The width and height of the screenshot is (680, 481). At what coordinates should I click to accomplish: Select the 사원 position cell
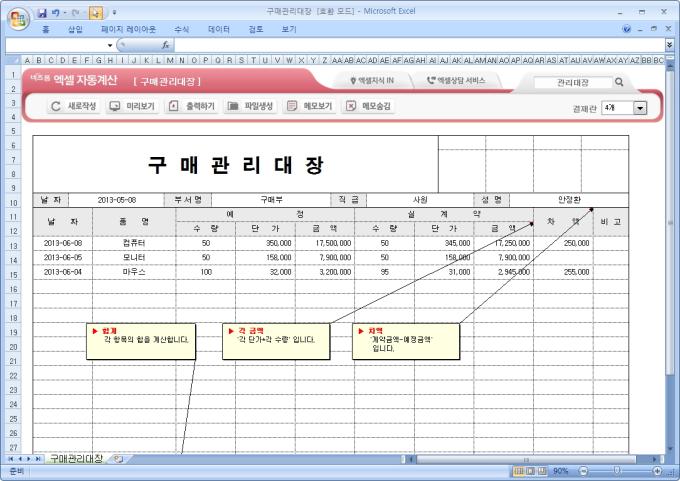pos(420,200)
